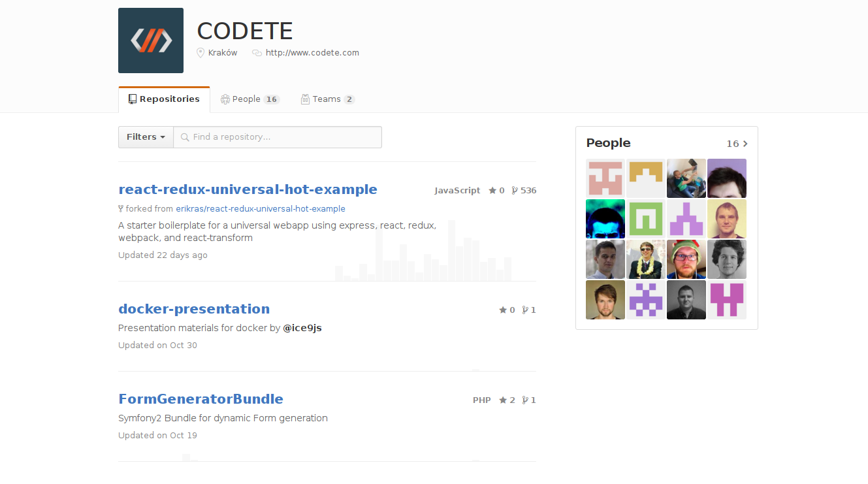Click the CODETE organization logo
Viewport: 868px width, 484px height.
click(x=151, y=40)
